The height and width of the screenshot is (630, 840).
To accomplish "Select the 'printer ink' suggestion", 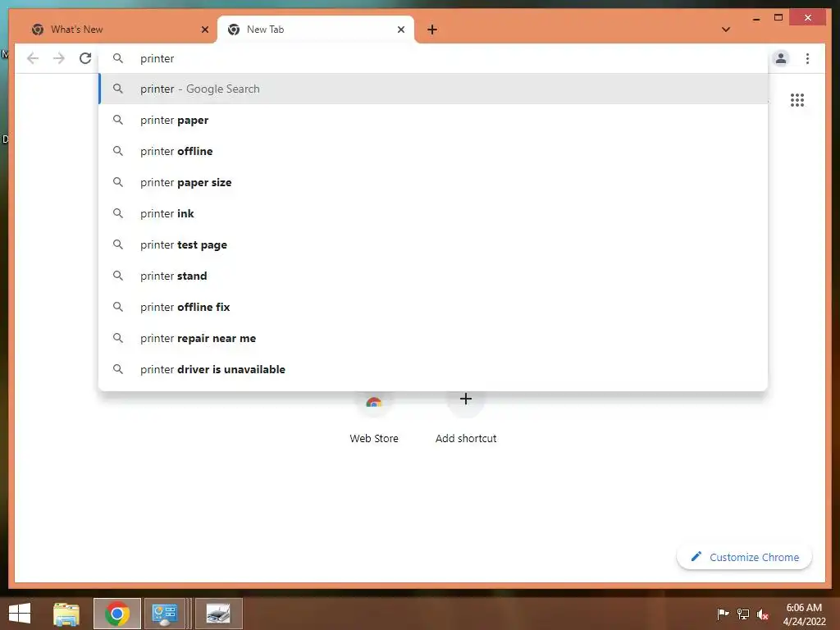I will (x=433, y=213).
